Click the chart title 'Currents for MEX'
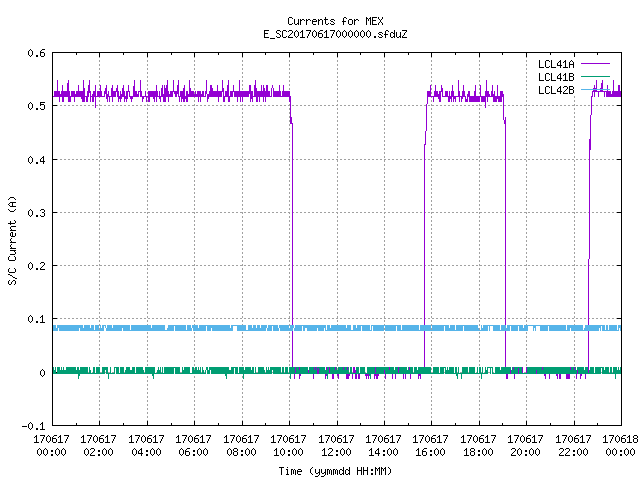The height and width of the screenshot is (480, 640). point(335,21)
